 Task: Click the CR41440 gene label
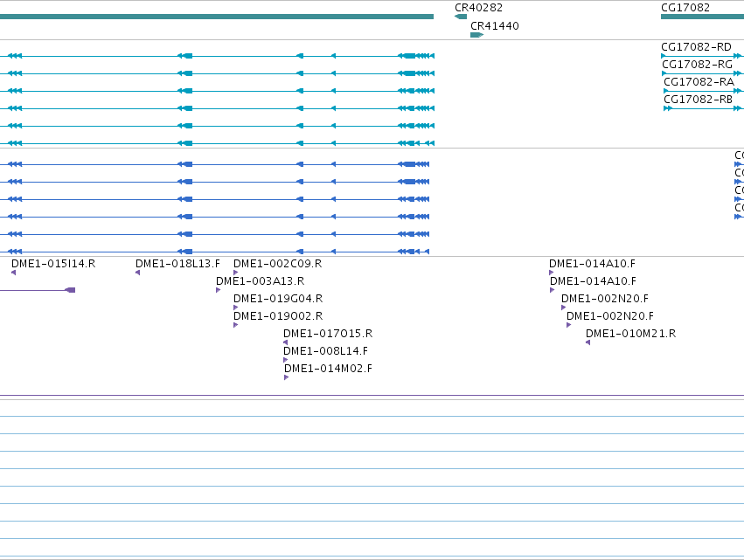click(495, 26)
